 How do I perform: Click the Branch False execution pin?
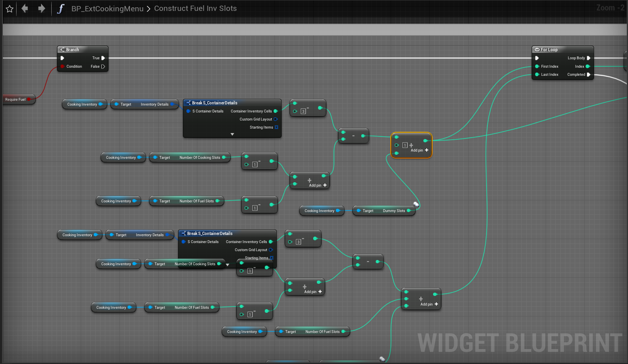pos(103,67)
